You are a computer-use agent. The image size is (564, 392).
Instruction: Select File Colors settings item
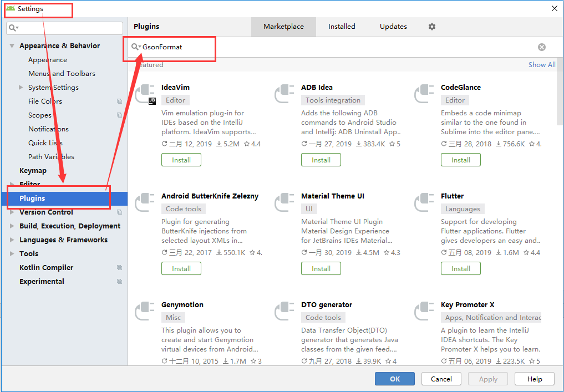[45, 101]
